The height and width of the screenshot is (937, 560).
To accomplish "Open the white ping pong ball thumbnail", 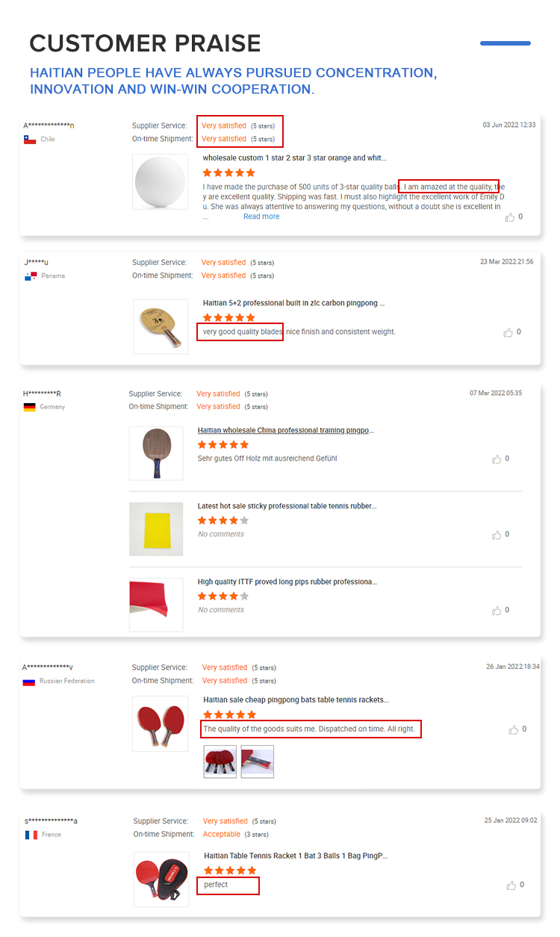I will tap(160, 181).
